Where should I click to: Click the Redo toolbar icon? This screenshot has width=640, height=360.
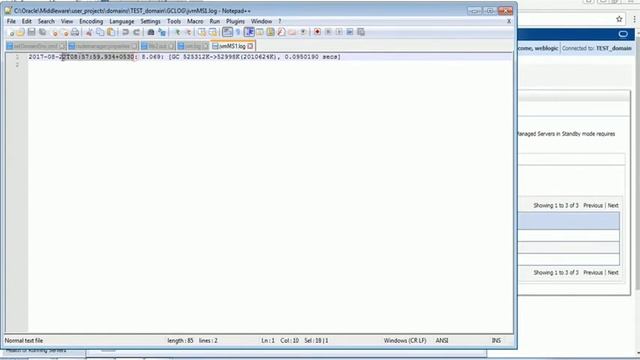point(136,32)
